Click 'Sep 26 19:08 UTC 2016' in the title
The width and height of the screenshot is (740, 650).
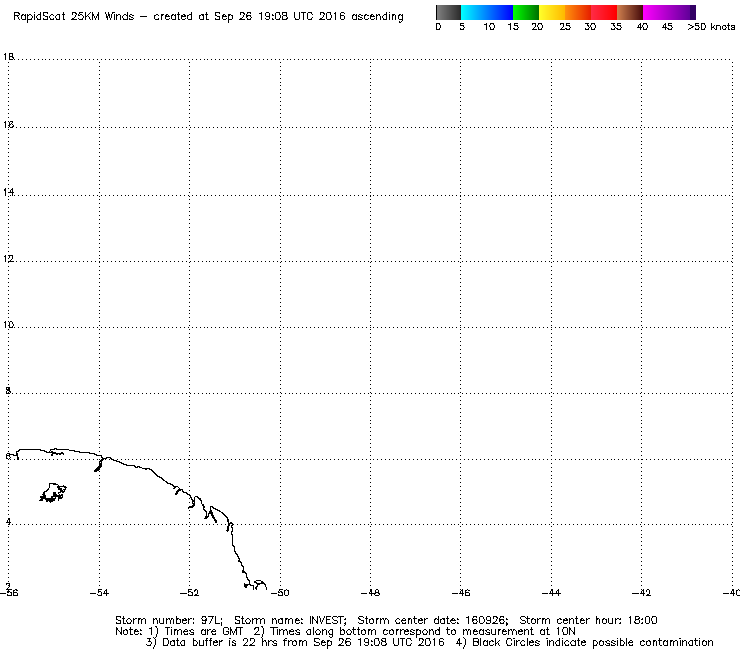(x=280, y=17)
